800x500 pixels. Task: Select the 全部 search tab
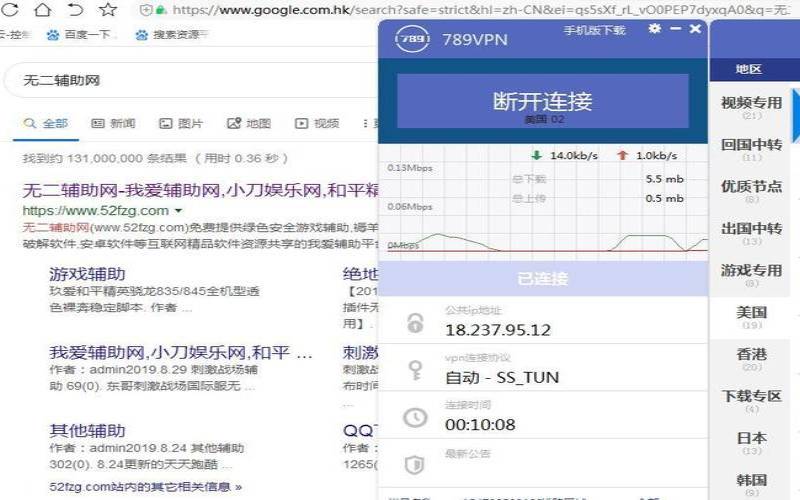point(46,123)
